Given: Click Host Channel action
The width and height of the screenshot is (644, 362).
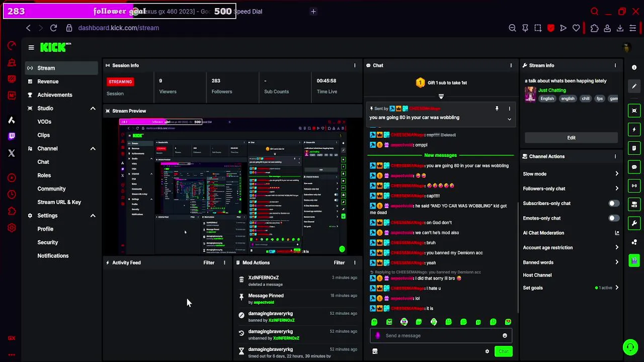Looking at the screenshot, I should click(x=537, y=275).
